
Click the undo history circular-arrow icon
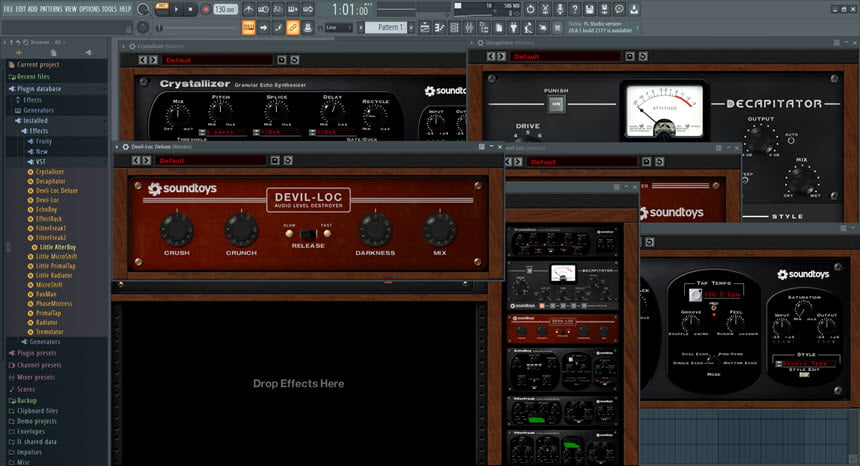(x=530, y=9)
